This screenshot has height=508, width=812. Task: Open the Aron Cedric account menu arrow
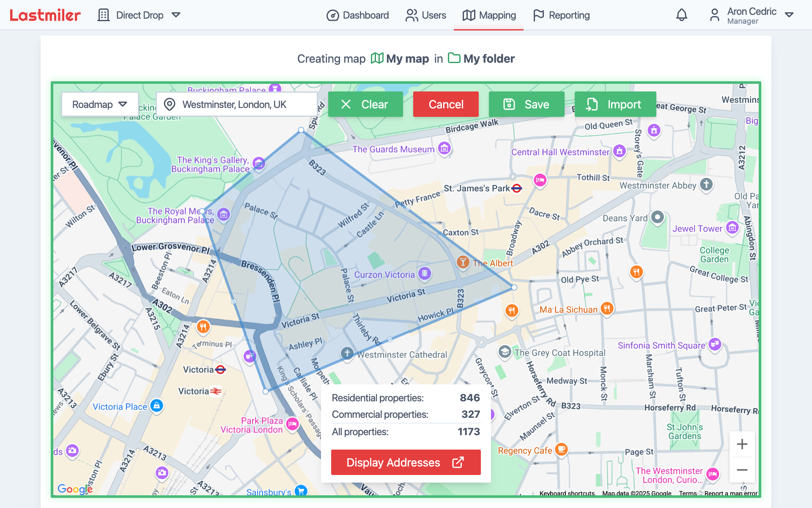pos(789,15)
